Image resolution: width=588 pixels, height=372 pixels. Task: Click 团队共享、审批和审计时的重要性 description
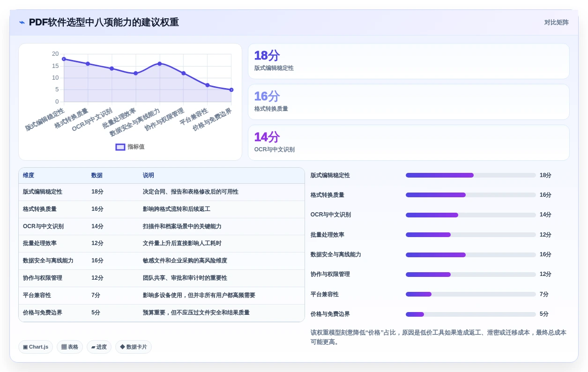[185, 278]
